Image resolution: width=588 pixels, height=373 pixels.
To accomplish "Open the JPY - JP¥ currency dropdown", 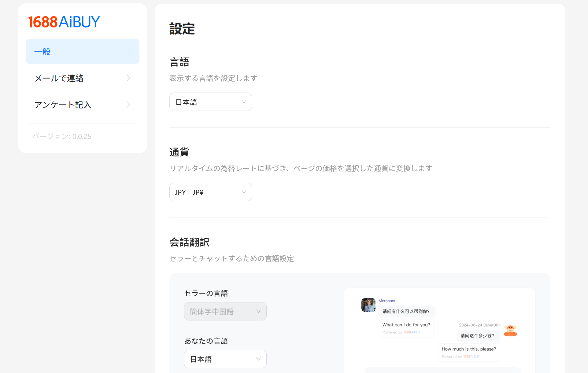I will tap(210, 192).
